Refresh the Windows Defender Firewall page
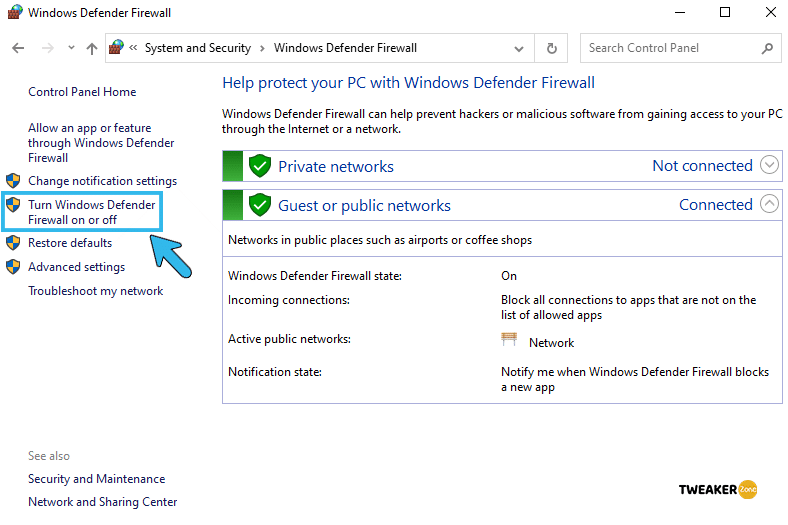The width and height of the screenshot is (788, 525). [551, 48]
